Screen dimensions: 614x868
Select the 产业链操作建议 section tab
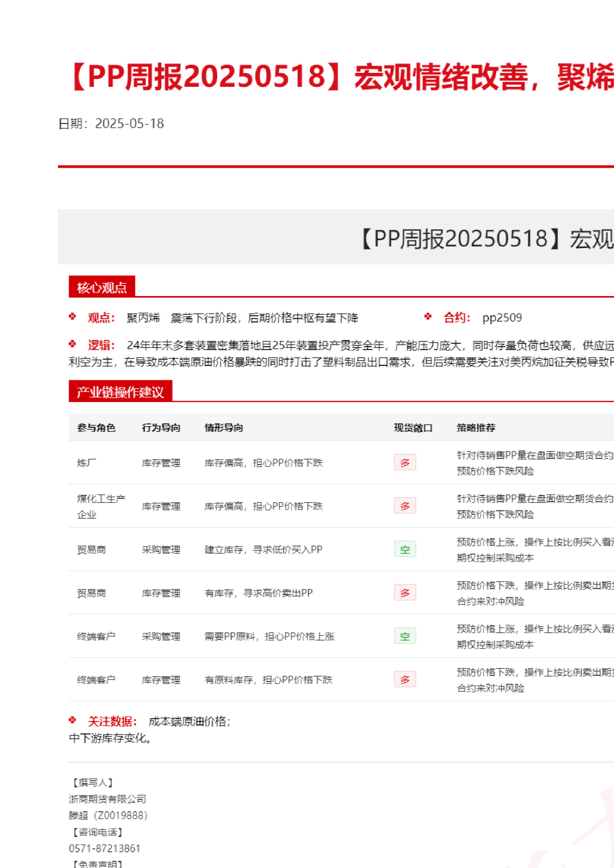point(120,392)
